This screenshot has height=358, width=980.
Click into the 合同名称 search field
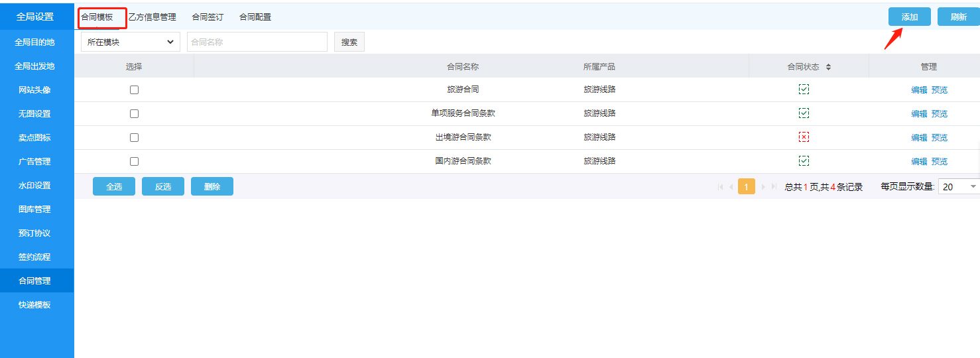click(257, 42)
